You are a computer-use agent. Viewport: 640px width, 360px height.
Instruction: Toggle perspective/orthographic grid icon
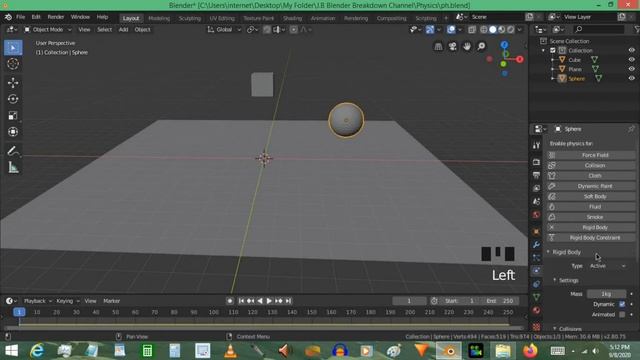tap(438, 47)
